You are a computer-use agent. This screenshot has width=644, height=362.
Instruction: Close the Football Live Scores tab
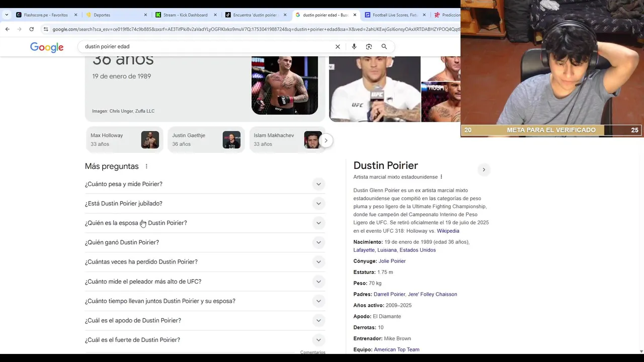pos(424,15)
